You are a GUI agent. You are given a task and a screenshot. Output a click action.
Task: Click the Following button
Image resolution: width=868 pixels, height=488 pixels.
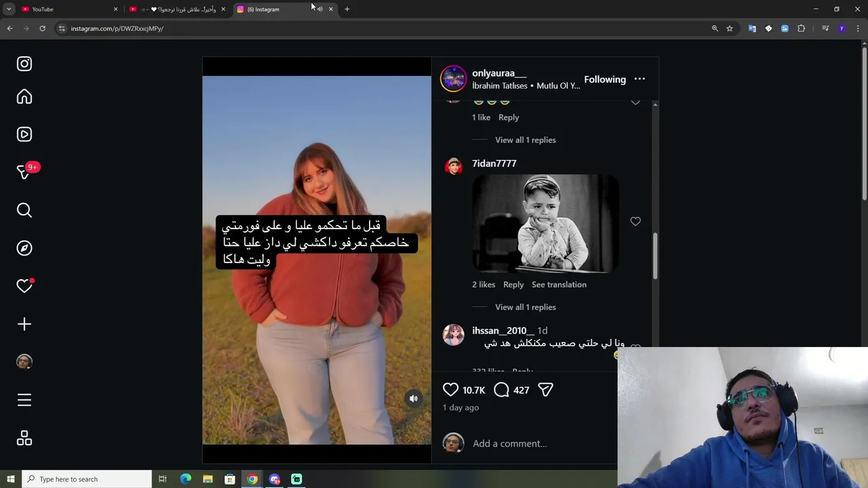click(x=605, y=79)
